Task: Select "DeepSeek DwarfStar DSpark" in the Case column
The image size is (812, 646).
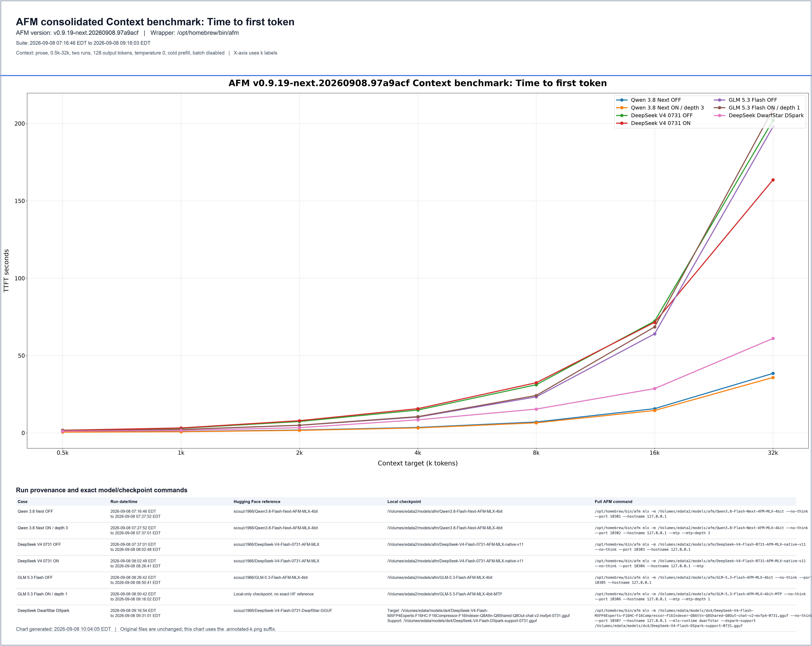Action: pyautogui.click(x=43, y=611)
